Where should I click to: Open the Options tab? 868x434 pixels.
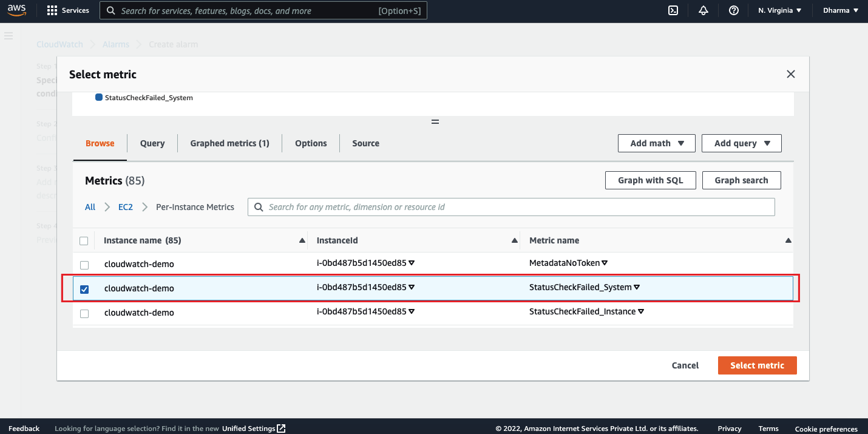(311, 143)
